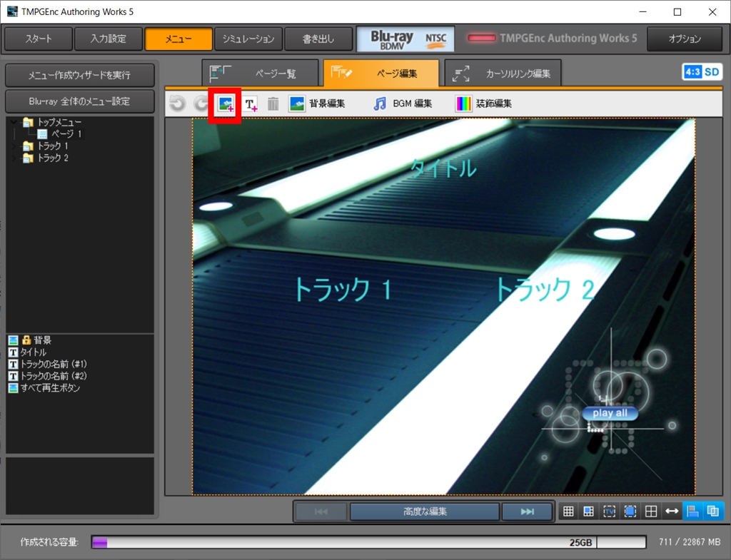This screenshot has width=731, height=560.
Task: Toggle the fine grid display icon
Action: 568,511
